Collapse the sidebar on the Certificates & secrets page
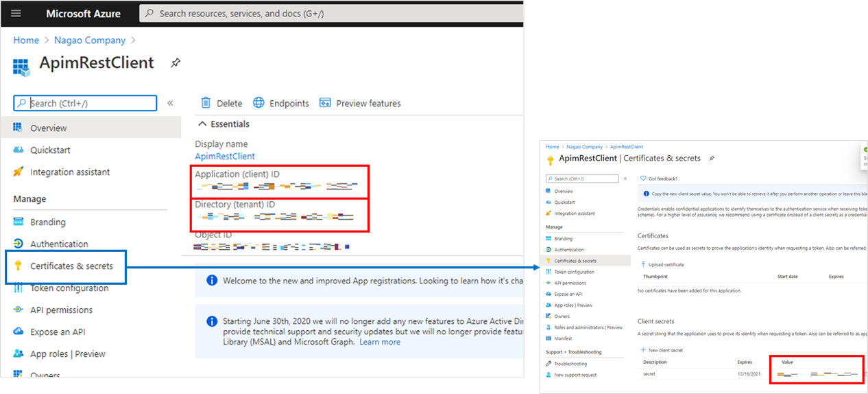Viewport: 868px width, 394px height. [x=625, y=178]
